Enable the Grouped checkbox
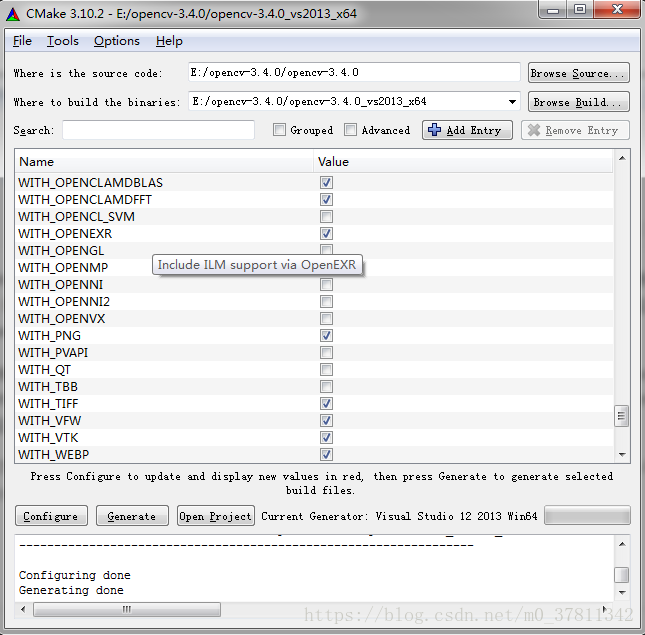 (x=279, y=130)
